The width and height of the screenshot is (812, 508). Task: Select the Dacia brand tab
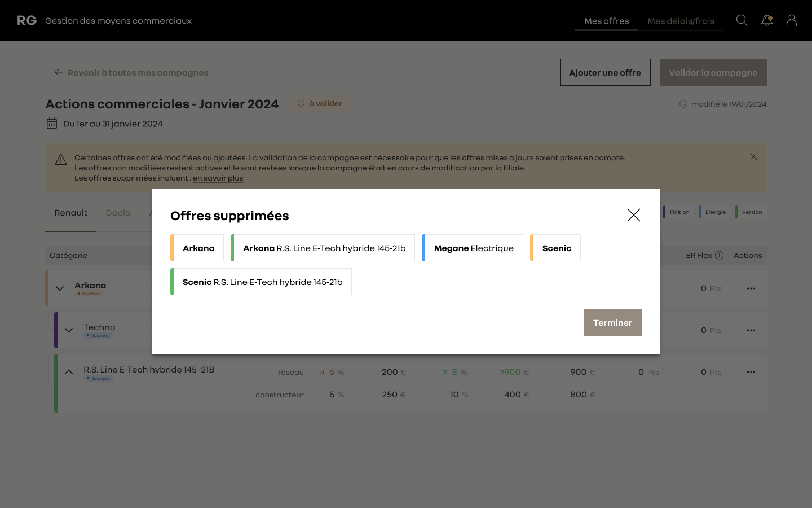pos(118,213)
